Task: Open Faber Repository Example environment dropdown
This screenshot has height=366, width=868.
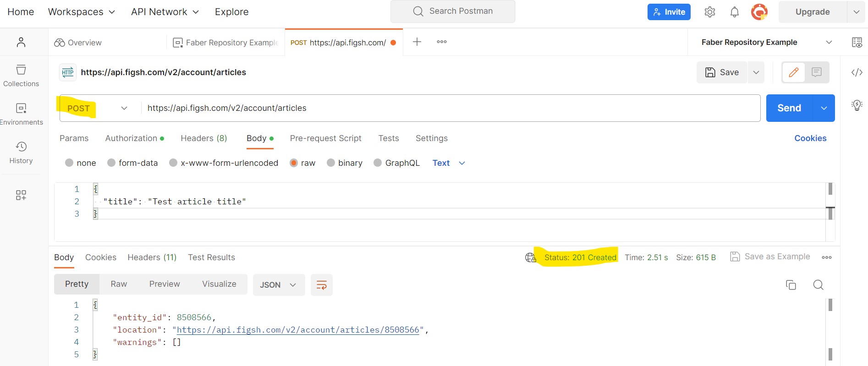Action: tap(767, 42)
